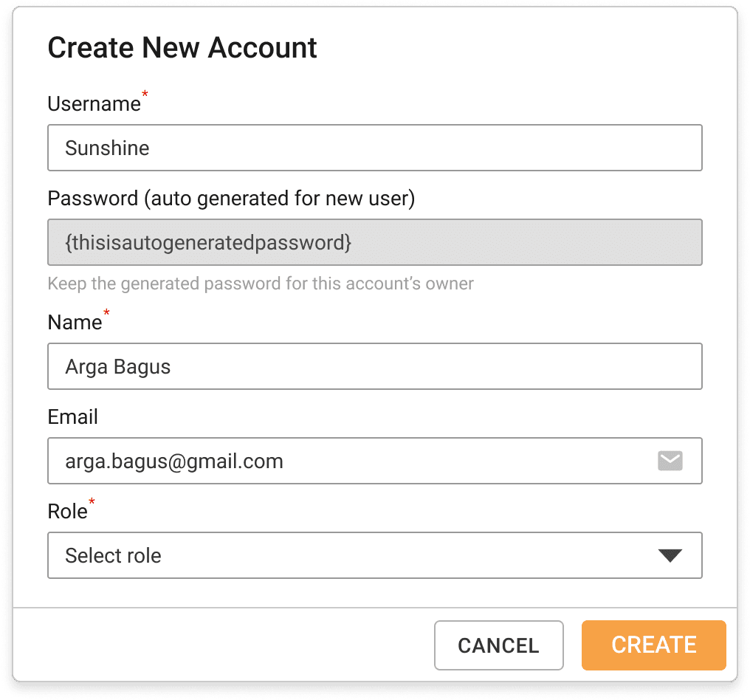Click the red asterisk beside Role
The width and height of the screenshot is (750, 700).
92,501
